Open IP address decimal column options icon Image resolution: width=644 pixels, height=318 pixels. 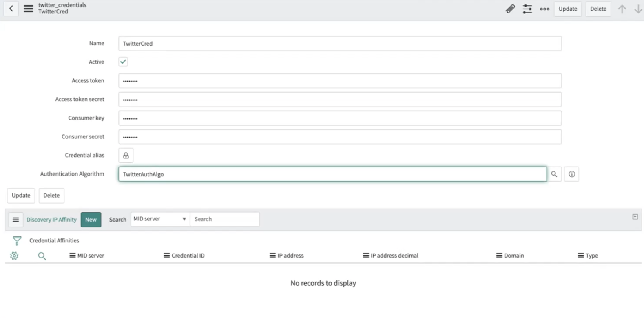click(x=365, y=256)
